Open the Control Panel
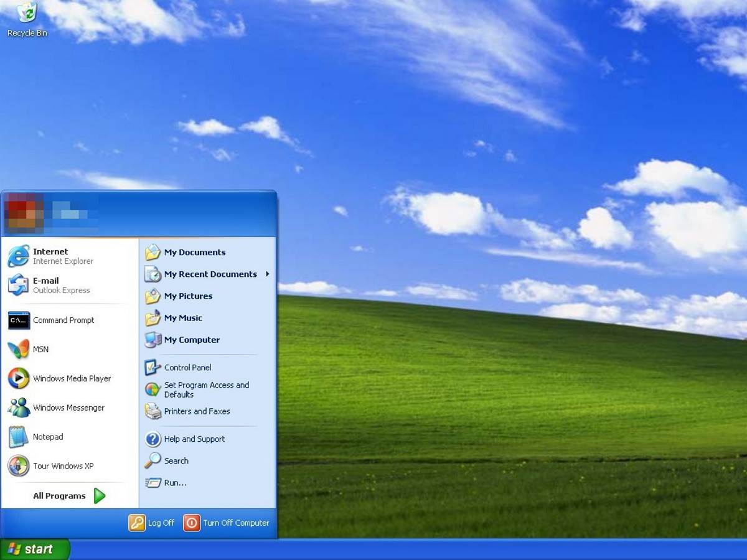Viewport: 747px width, 560px height. [x=187, y=367]
